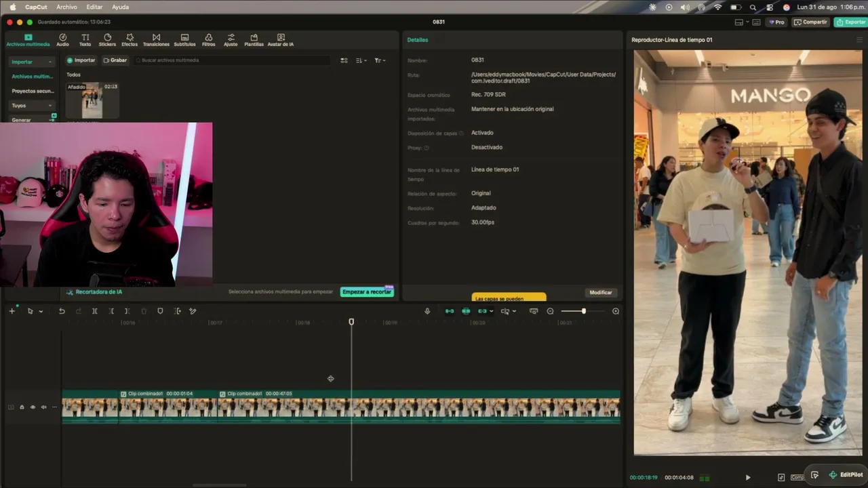This screenshot has width=868, height=488.
Task: Open the player panel menu icon
Action: coord(859,40)
